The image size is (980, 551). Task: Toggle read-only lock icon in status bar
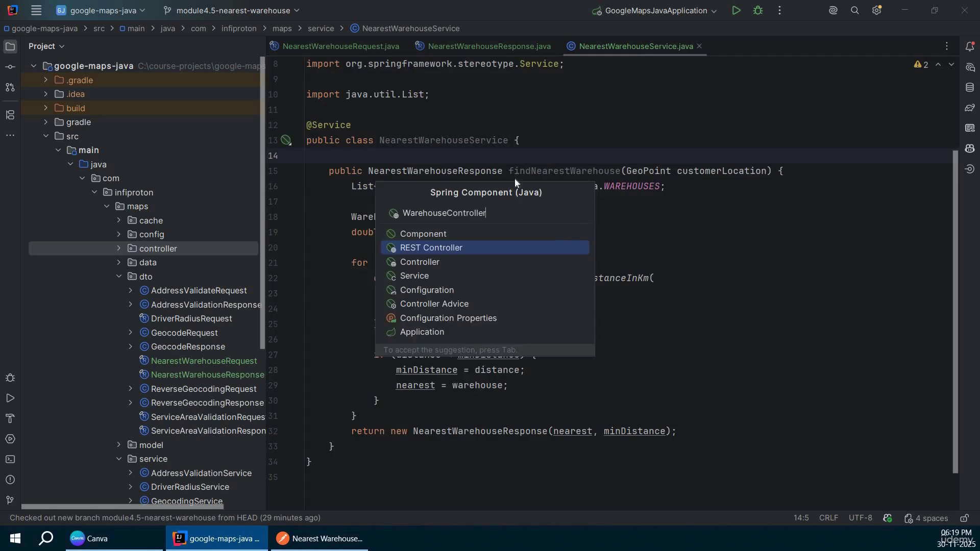tap(964, 518)
